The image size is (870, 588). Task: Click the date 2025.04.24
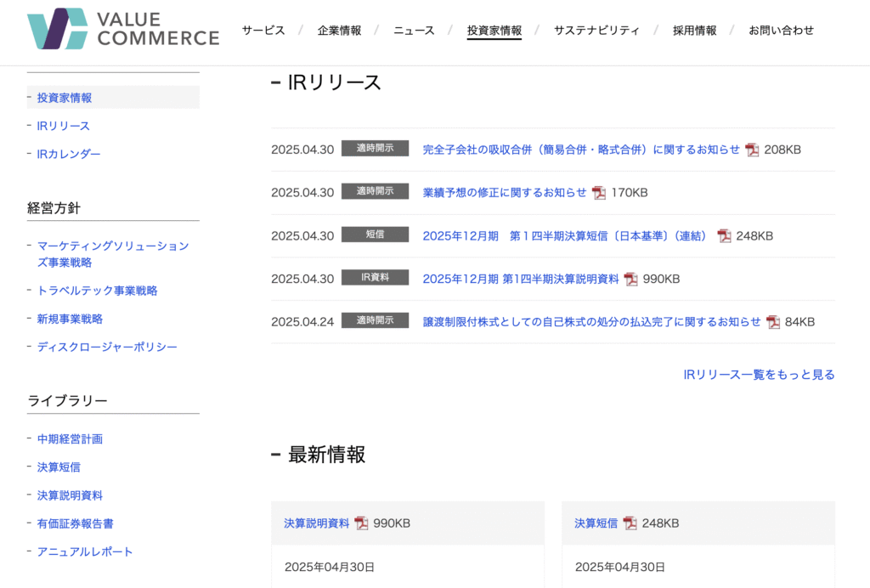(x=302, y=322)
